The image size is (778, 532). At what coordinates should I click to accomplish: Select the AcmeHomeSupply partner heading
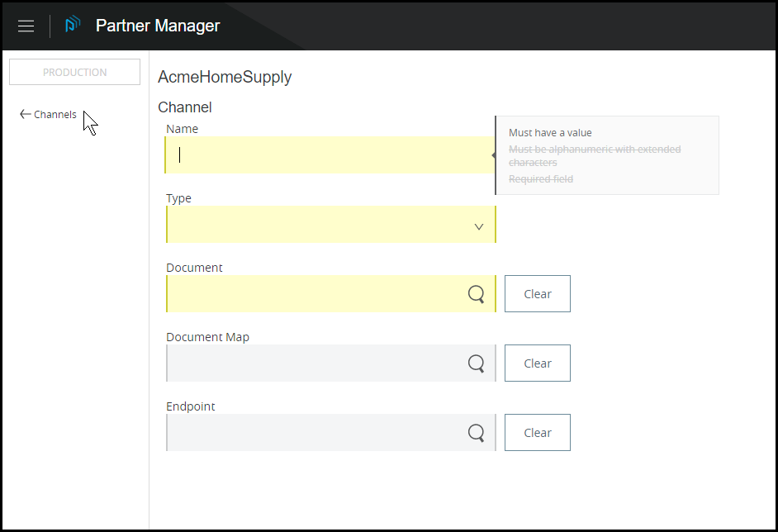(225, 78)
